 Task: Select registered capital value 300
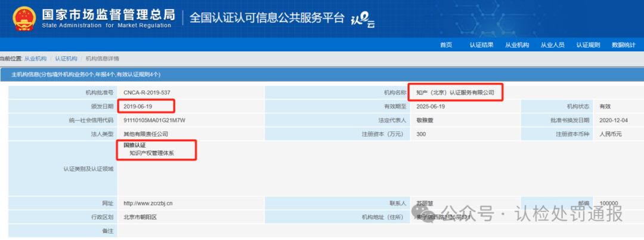(x=420, y=134)
